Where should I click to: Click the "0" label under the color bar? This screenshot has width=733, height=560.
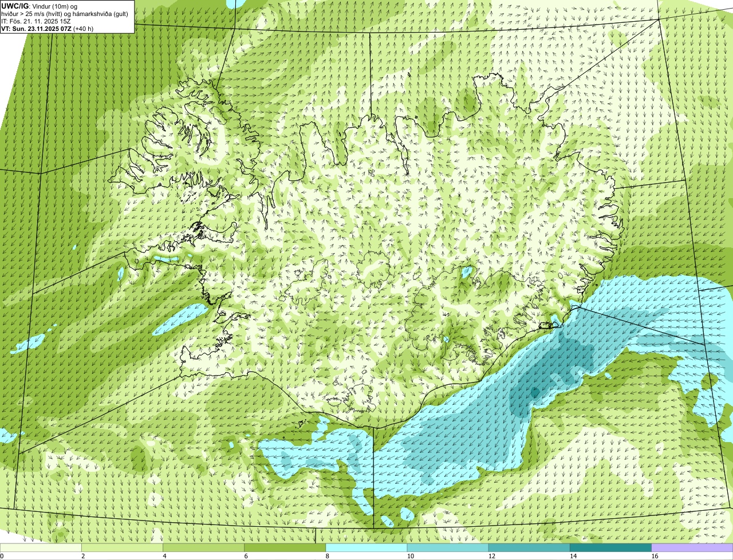[2, 556]
